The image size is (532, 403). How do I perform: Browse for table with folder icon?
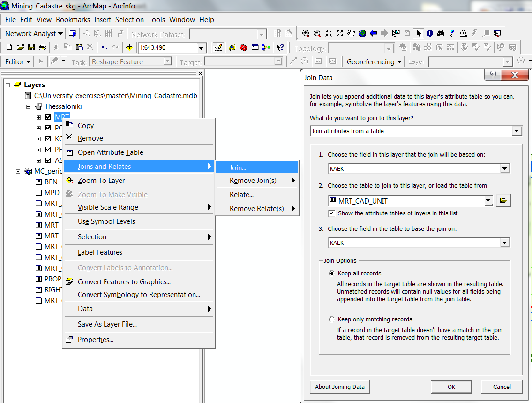coord(503,200)
